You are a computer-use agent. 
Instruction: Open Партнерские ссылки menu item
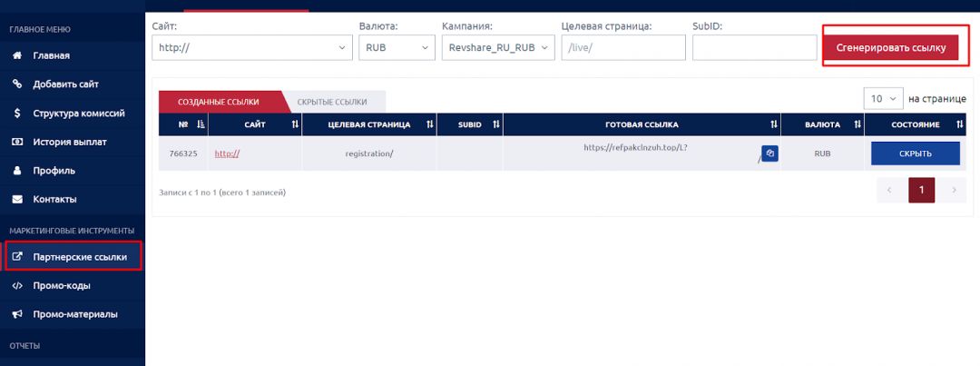[73, 256]
